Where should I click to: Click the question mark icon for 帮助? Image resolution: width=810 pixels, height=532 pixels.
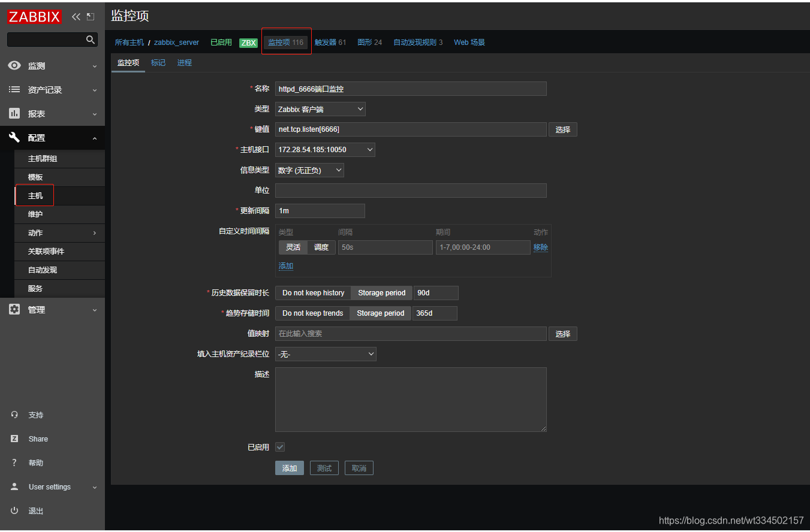[x=14, y=463]
